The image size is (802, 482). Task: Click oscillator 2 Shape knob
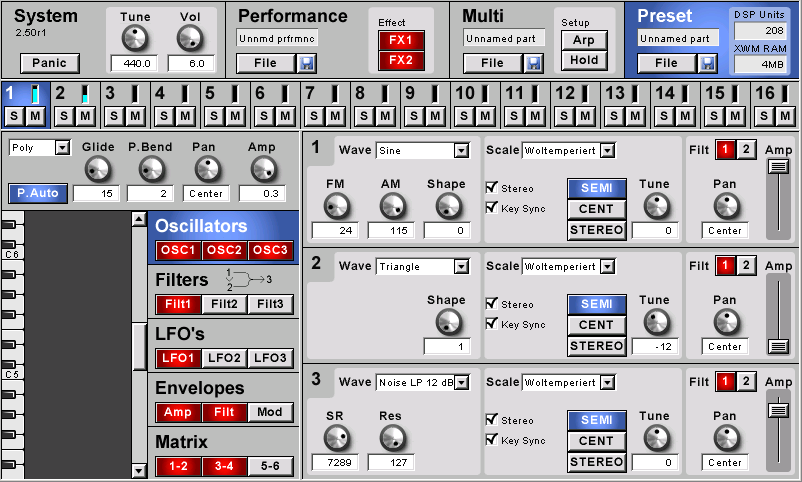point(449,322)
